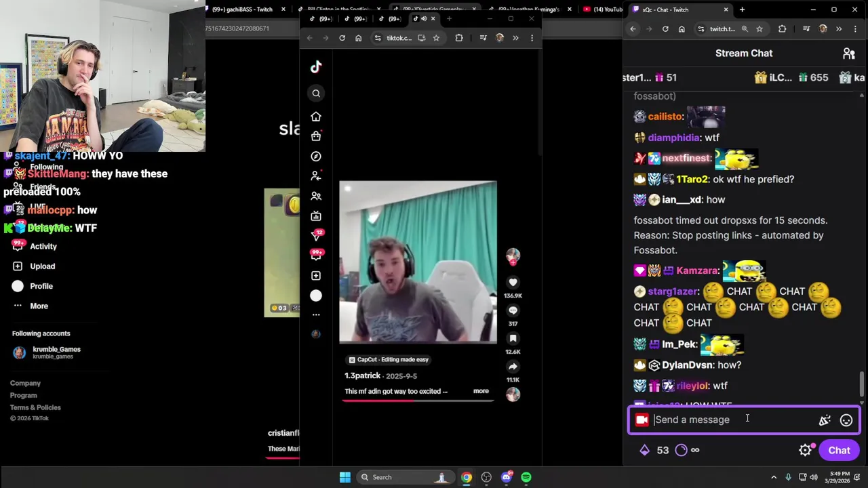This screenshot has height=488, width=868.
Task: Expand video caption with more
Action: tap(481, 391)
